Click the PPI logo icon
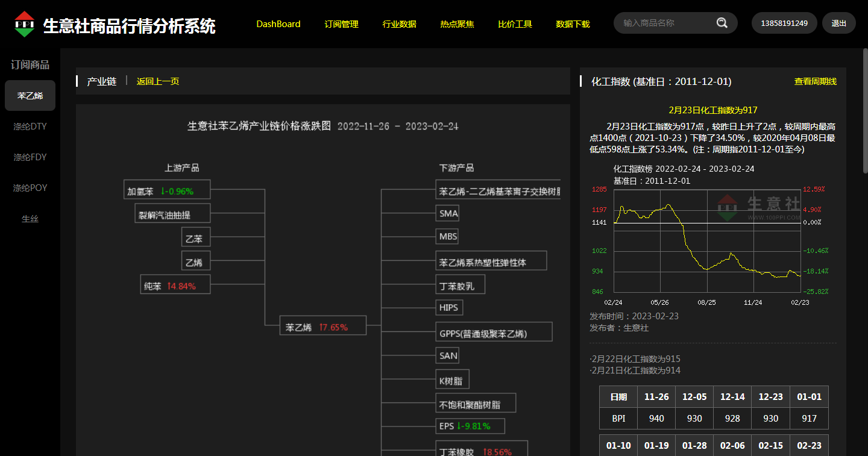868x456 pixels. tap(25, 24)
